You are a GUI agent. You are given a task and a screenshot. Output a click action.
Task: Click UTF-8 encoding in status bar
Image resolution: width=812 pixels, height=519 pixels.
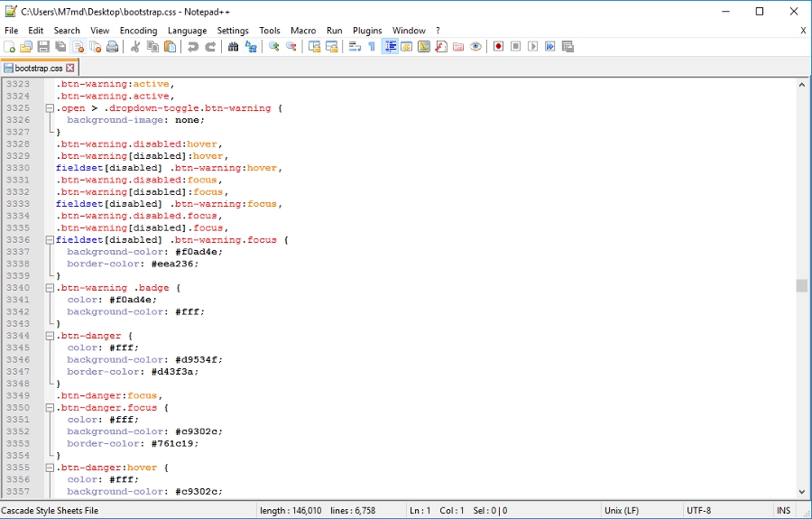tap(698, 510)
